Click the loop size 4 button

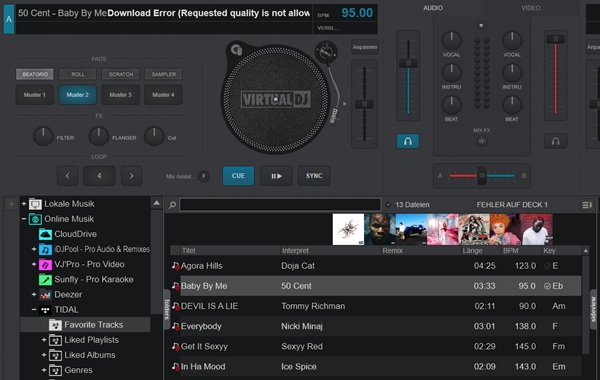coord(99,176)
